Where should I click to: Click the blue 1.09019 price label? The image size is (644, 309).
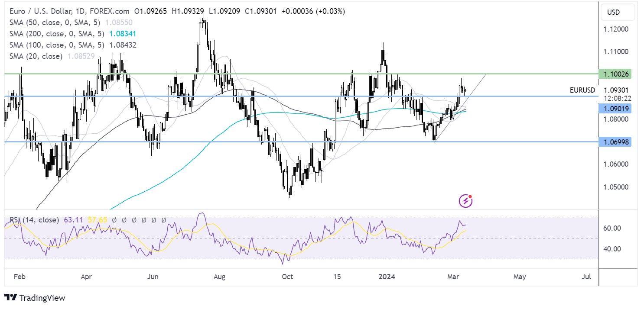tap(615, 108)
